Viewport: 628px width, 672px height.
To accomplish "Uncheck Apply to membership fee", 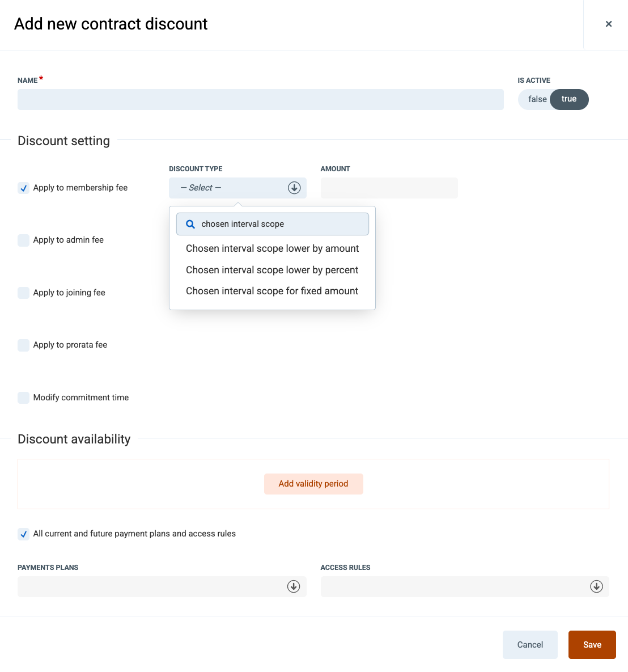I will [24, 188].
